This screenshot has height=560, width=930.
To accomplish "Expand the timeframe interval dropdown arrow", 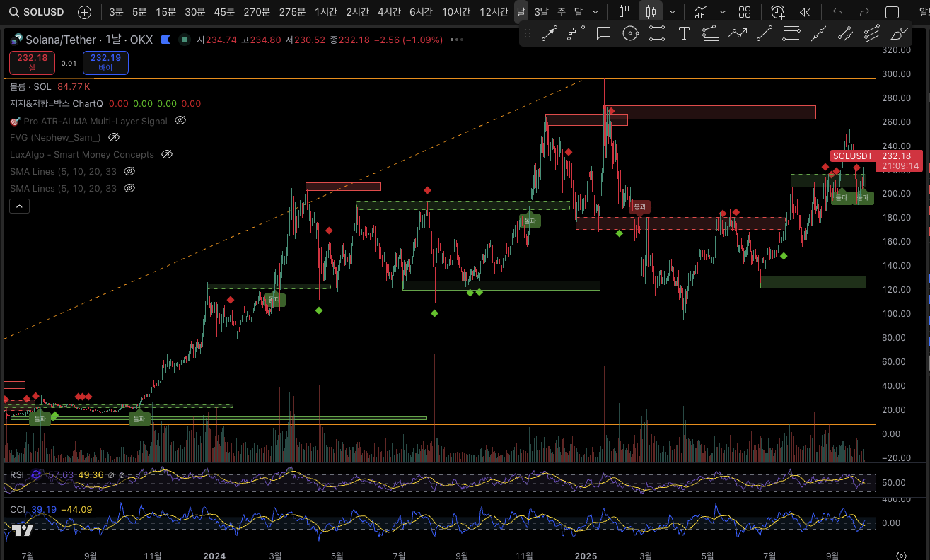I will (595, 12).
